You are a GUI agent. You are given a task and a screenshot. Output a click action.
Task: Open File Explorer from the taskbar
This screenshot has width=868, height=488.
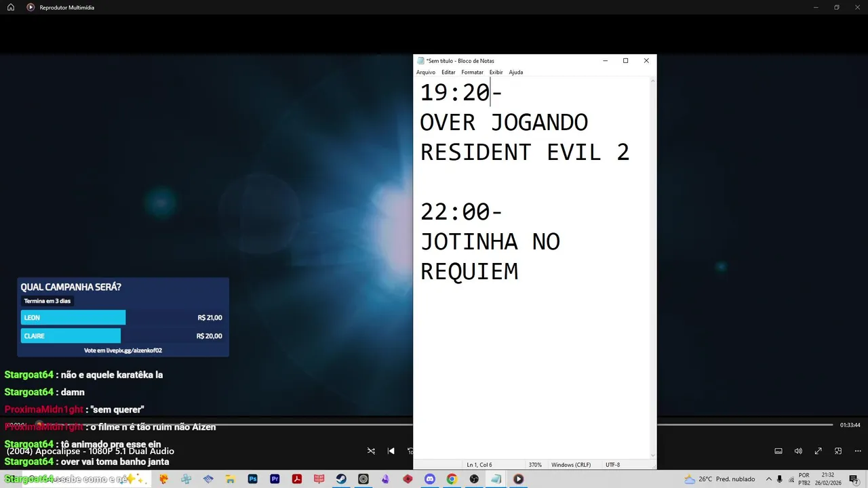230,479
